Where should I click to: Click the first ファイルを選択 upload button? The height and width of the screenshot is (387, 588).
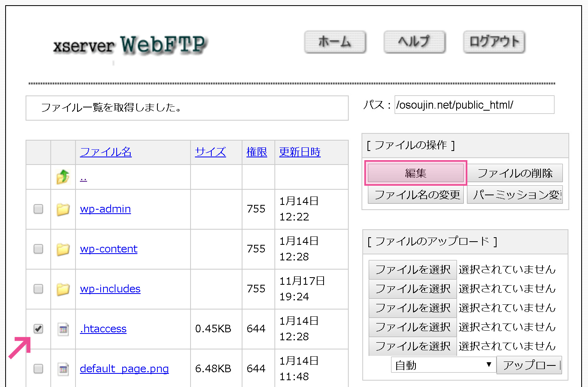point(412,270)
